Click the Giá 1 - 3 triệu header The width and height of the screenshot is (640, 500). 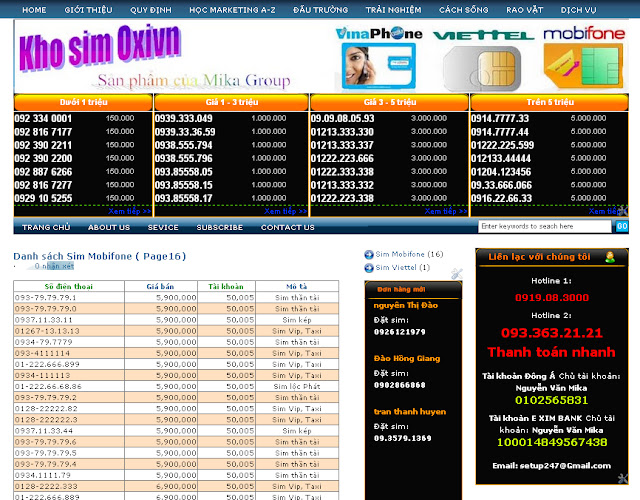click(231, 102)
